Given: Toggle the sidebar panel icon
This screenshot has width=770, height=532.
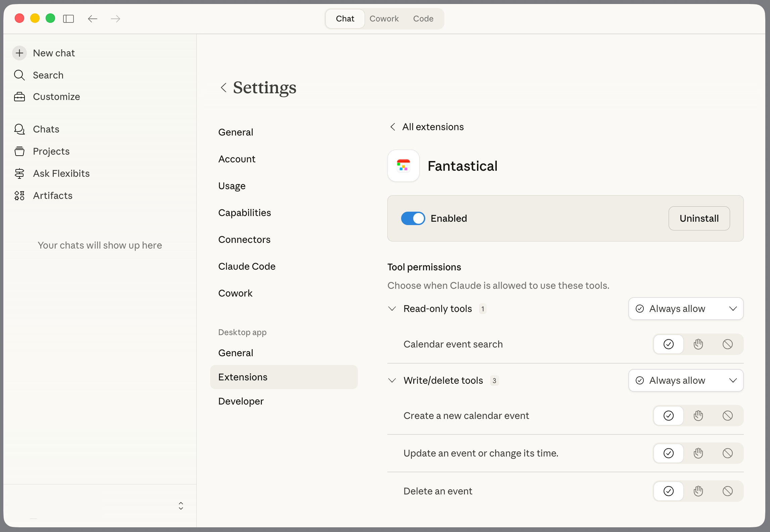Looking at the screenshot, I should pyautogui.click(x=68, y=19).
